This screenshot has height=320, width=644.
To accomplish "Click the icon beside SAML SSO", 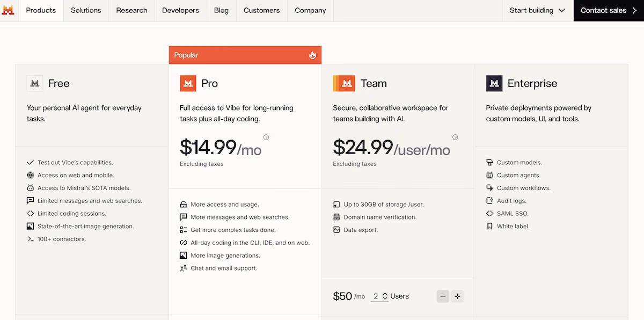I will tap(489, 214).
